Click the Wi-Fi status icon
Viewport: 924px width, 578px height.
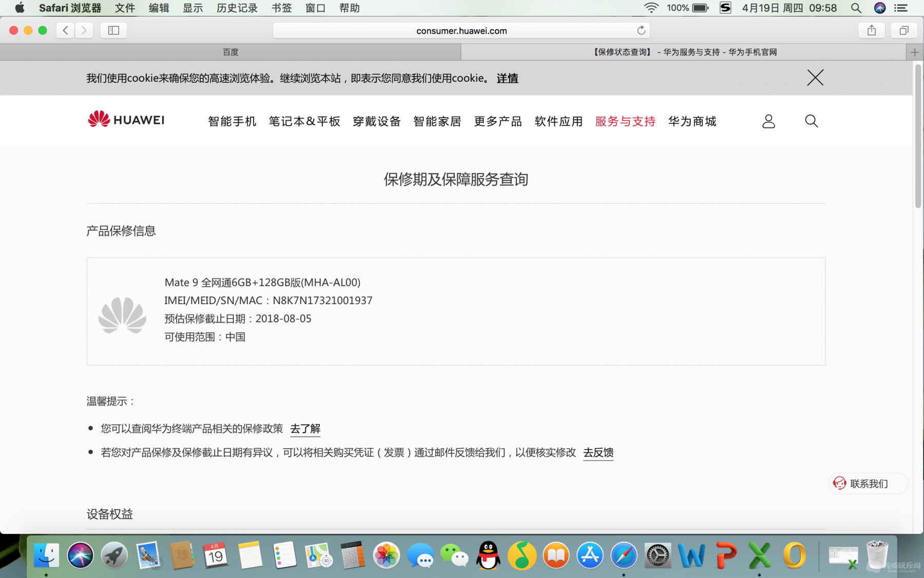tap(651, 8)
